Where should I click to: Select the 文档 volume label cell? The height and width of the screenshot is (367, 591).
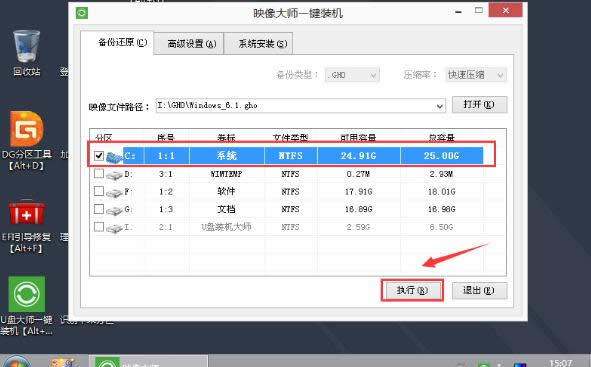tap(227, 209)
